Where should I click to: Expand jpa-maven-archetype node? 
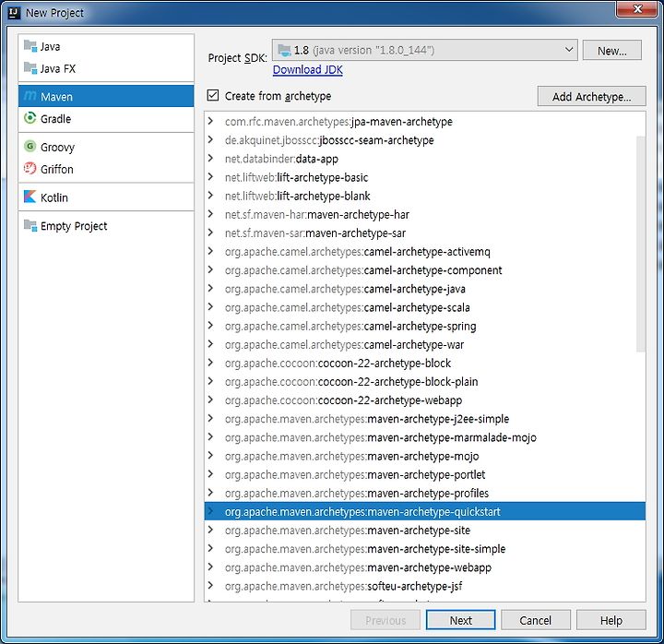point(210,121)
